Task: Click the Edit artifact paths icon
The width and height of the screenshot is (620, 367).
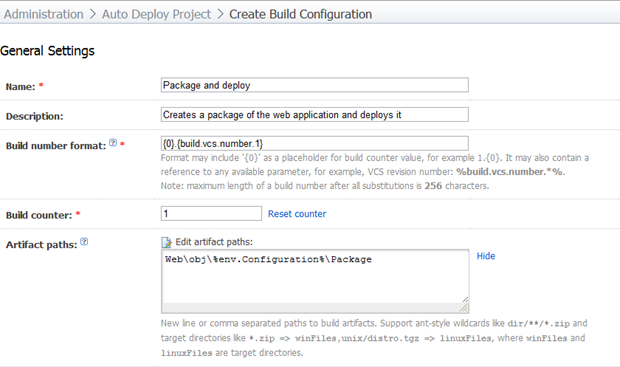Action: pos(166,242)
